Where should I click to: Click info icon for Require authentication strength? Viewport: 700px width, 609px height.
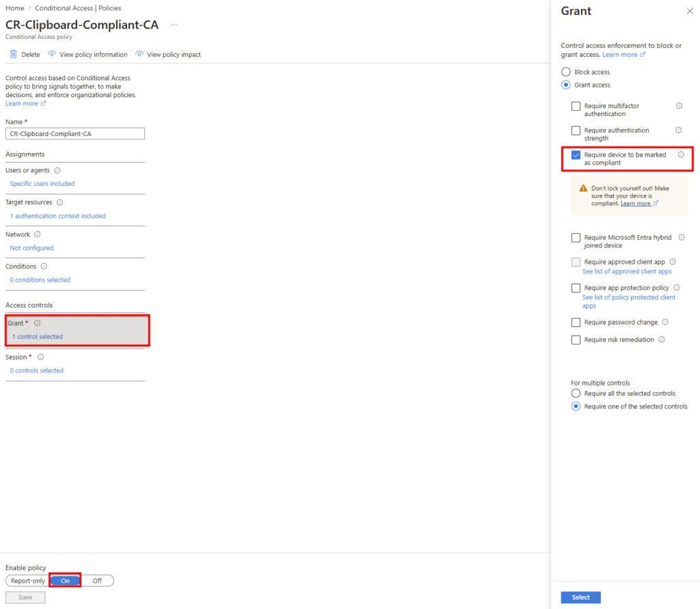tap(679, 131)
